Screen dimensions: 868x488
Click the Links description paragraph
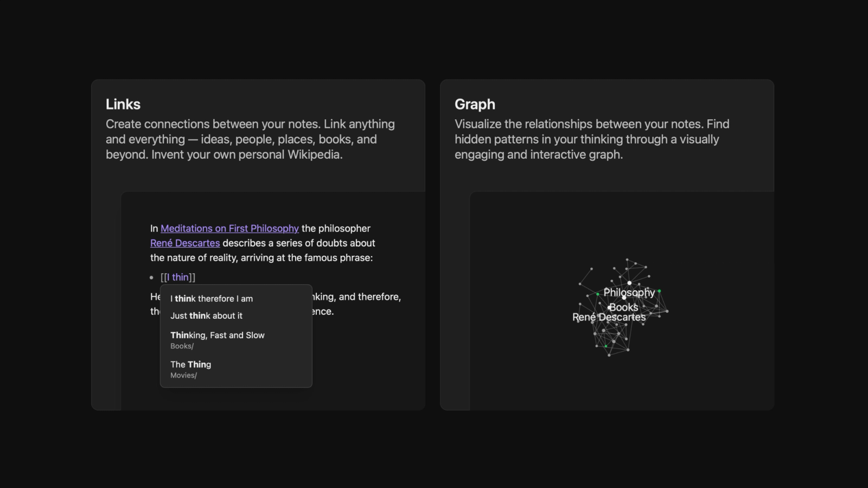tap(250, 139)
